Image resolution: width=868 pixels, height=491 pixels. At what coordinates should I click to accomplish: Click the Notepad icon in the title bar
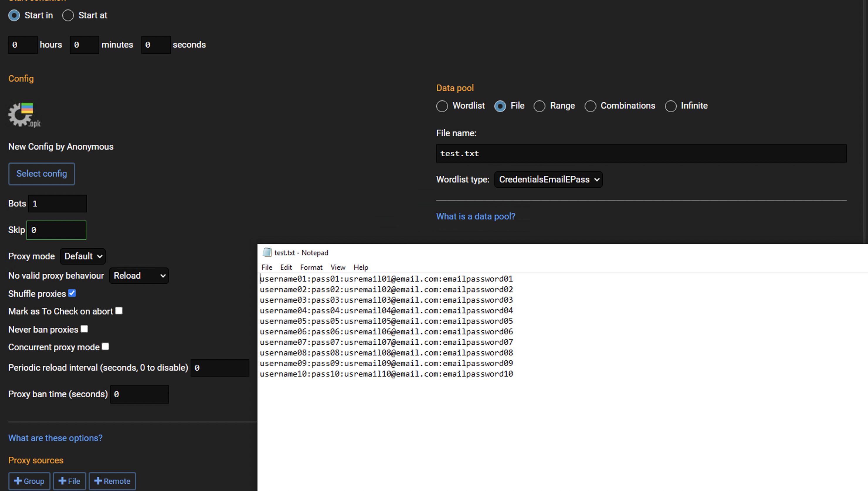tap(267, 252)
